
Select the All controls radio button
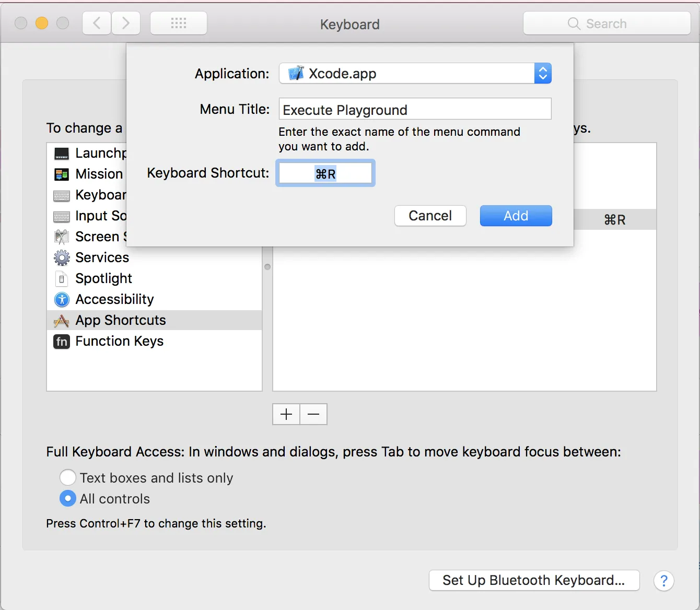[x=68, y=498]
